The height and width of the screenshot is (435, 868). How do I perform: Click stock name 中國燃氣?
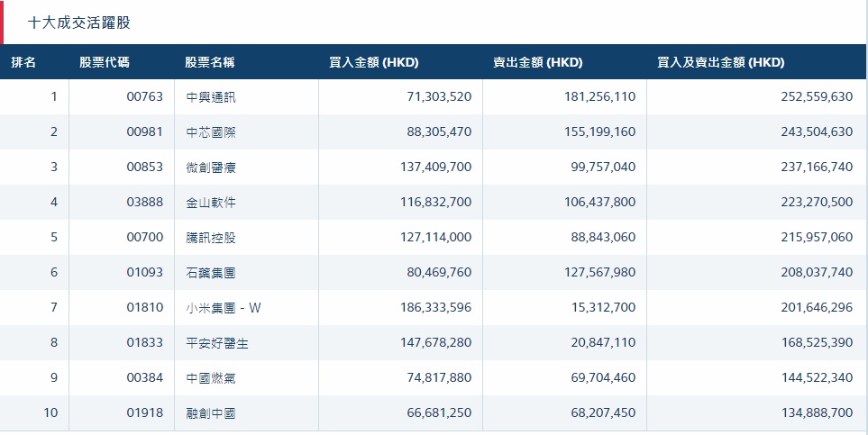coord(211,378)
